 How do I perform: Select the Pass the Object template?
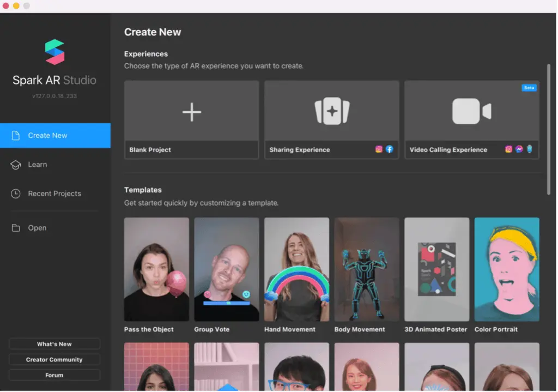pos(156,269)
